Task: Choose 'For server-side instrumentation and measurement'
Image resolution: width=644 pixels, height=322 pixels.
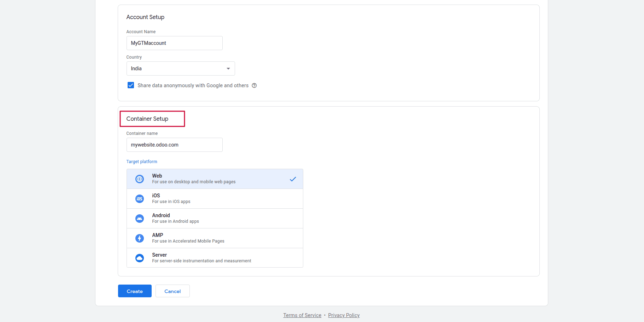Action: coord(201,261)
